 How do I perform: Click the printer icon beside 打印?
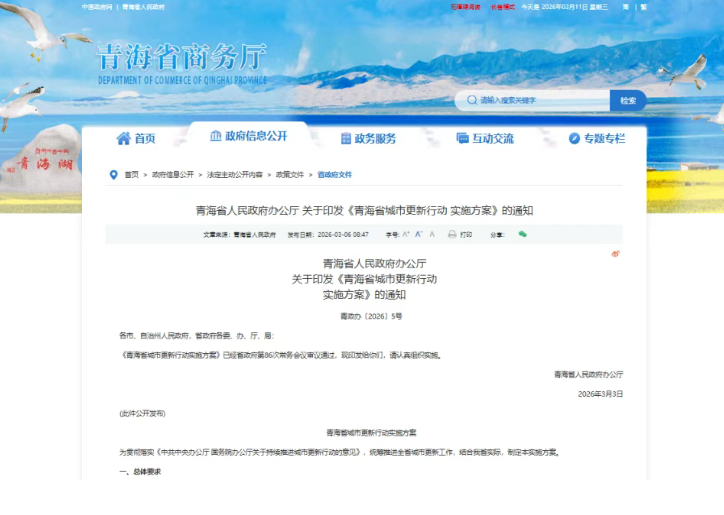click(452, 234)
